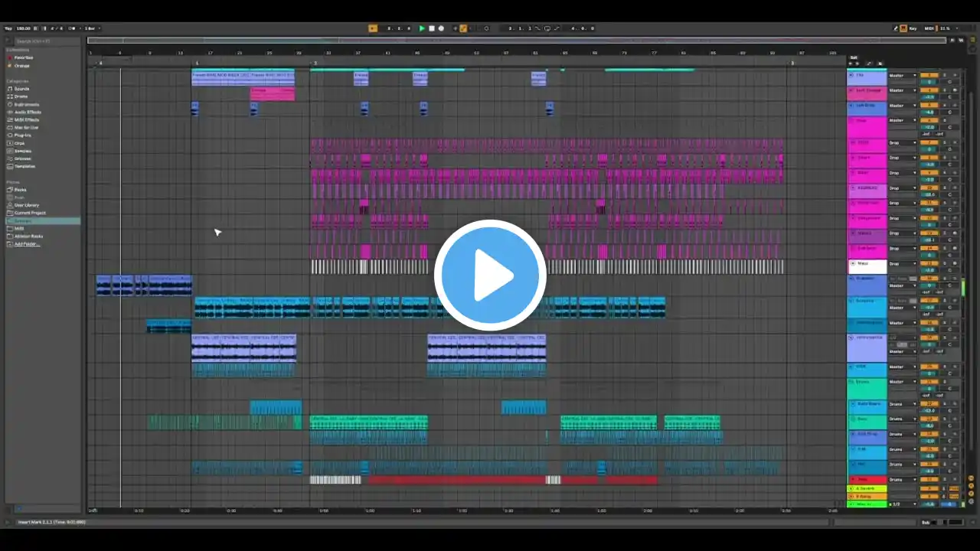Viewport: 980px width, 551px height.
Task: Select Current Project under Places
Action: point(30,213)
